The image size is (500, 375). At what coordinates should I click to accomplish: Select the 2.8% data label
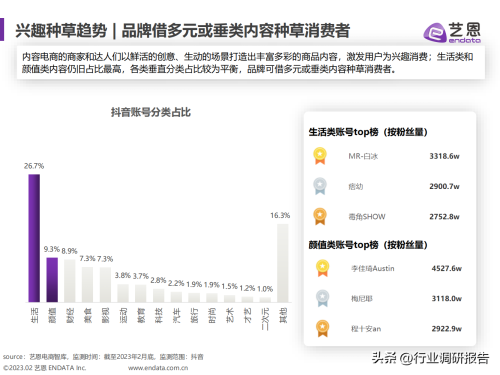click(158, 280)
